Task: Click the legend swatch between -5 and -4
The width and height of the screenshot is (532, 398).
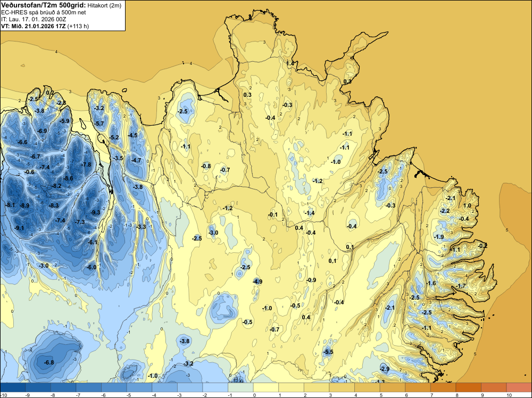Action: 139,387
